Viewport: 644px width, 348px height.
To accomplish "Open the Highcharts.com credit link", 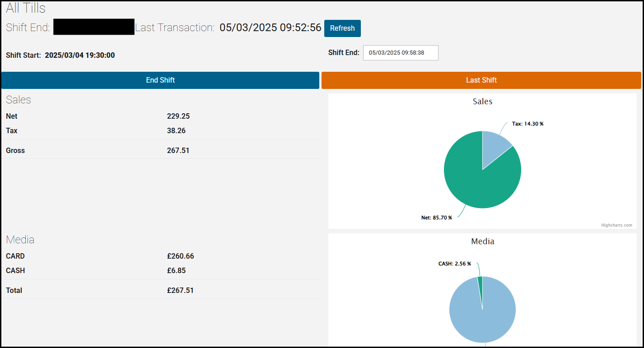I will coord(616,225).
